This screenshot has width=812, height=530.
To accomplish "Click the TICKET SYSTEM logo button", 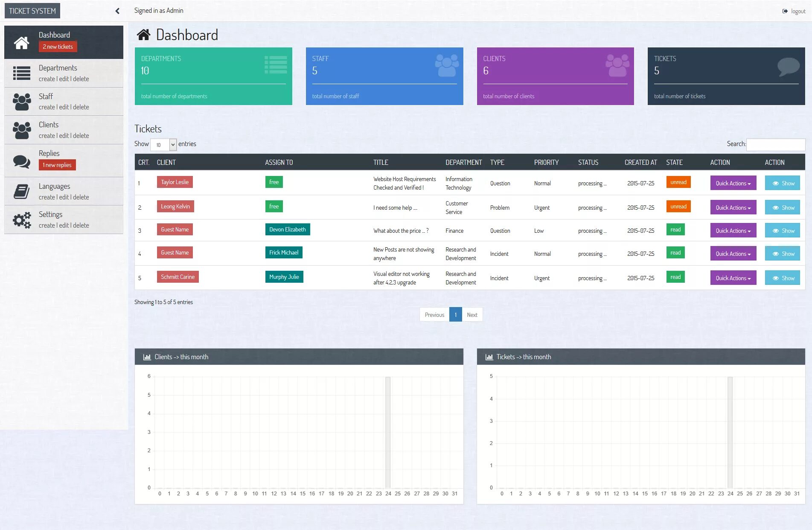I will [x=32, y=11].
